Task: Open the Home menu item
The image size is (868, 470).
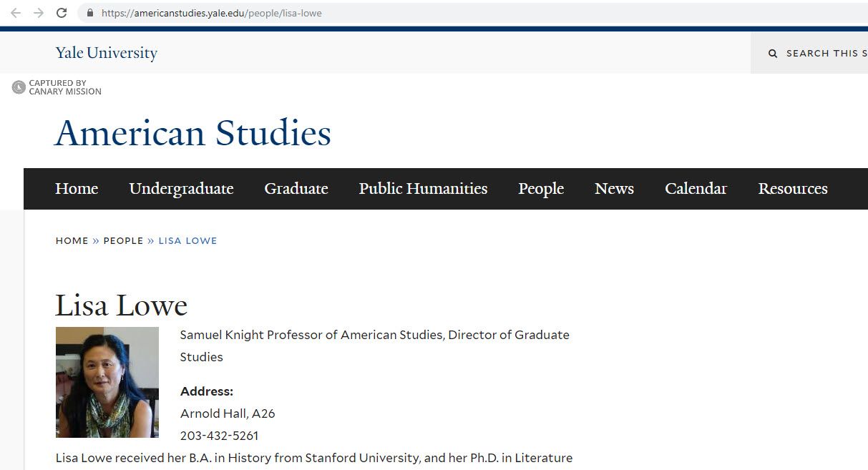Action: (x=77, y=189)
